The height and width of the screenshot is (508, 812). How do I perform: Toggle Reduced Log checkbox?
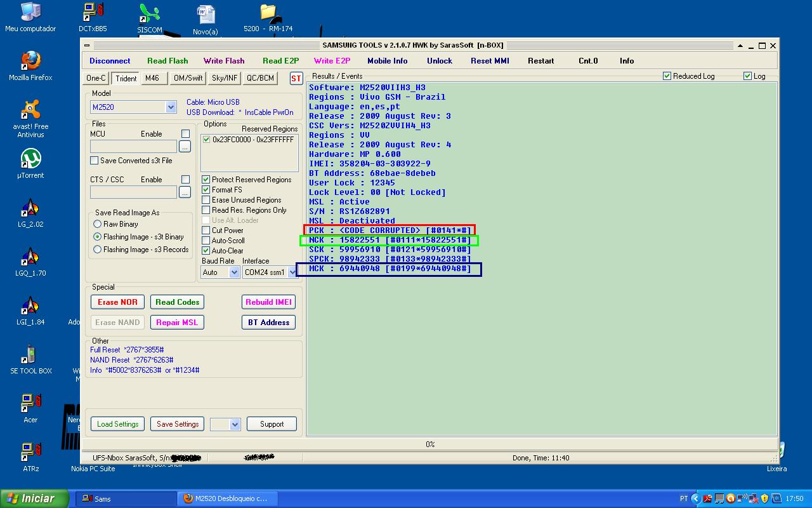tap(667, 76)
